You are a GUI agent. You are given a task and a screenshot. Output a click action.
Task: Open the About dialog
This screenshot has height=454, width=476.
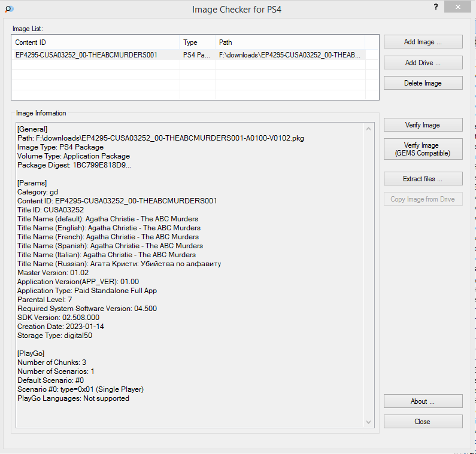423,401
